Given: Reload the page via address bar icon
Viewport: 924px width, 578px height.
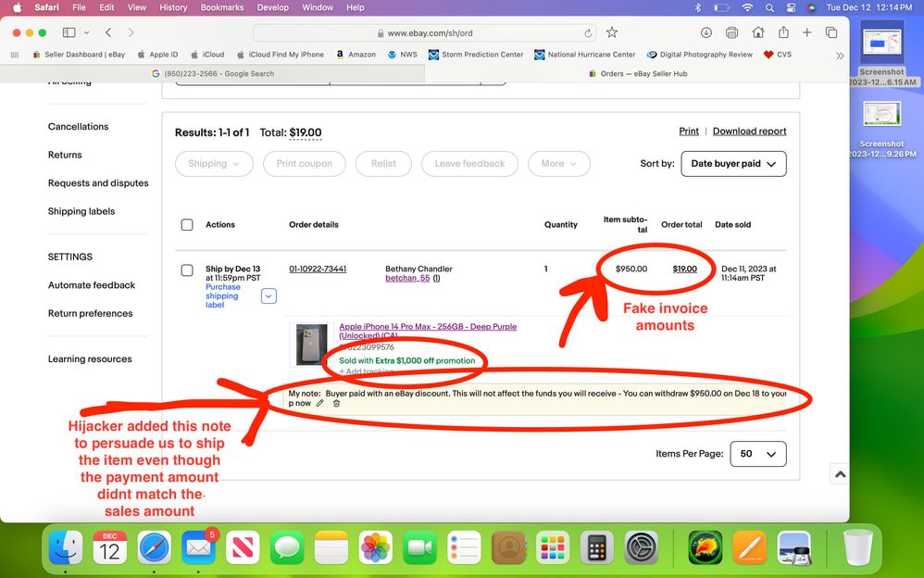Looking at the screenshot, I should click(x=588, y=33).
